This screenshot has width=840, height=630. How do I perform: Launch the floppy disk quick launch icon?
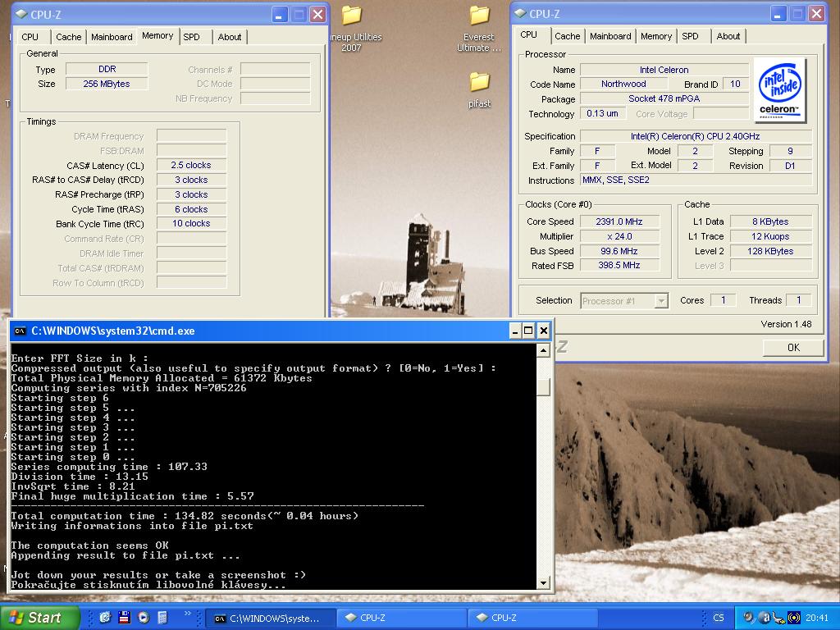tap(125, 618)
